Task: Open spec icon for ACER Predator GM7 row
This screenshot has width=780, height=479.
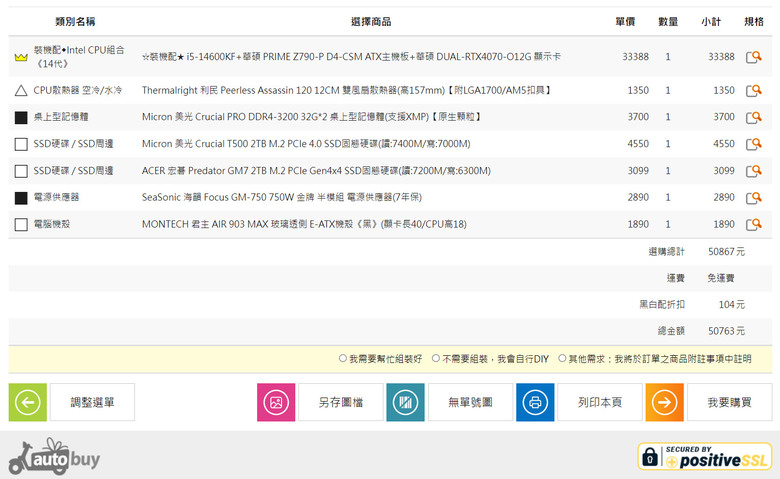Action: 754,171
